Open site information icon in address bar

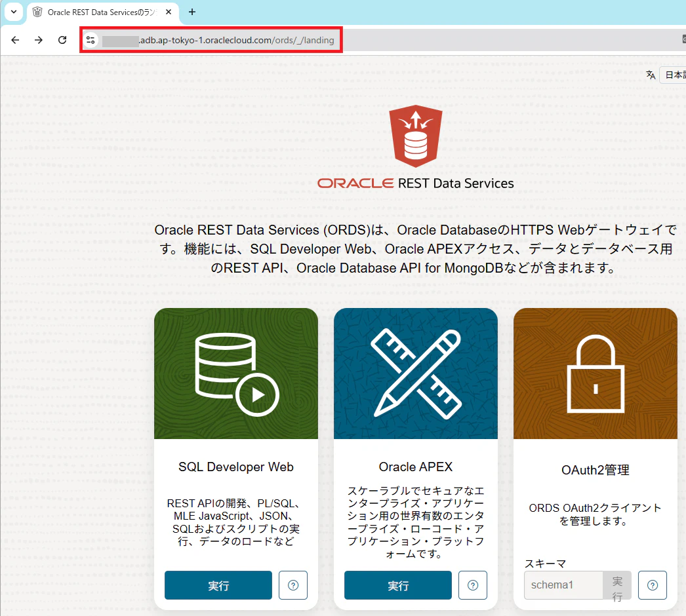click(x=91, y=40)
